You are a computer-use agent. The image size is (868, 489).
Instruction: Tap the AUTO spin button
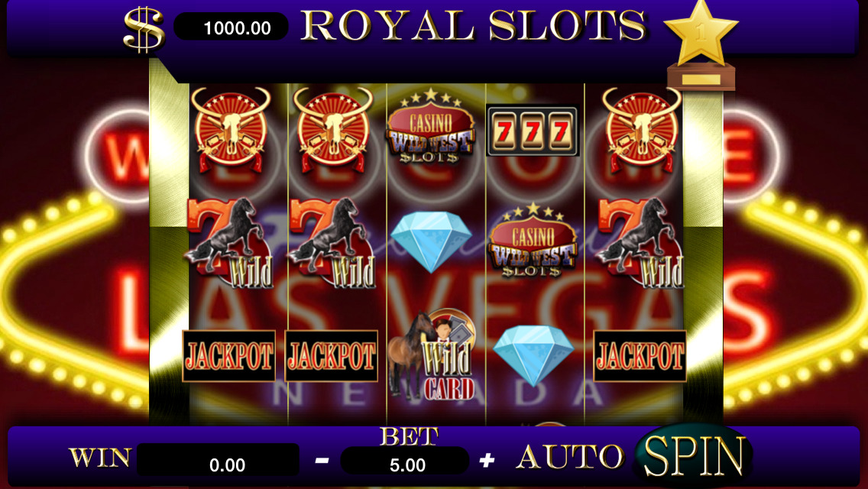(570, 457)
